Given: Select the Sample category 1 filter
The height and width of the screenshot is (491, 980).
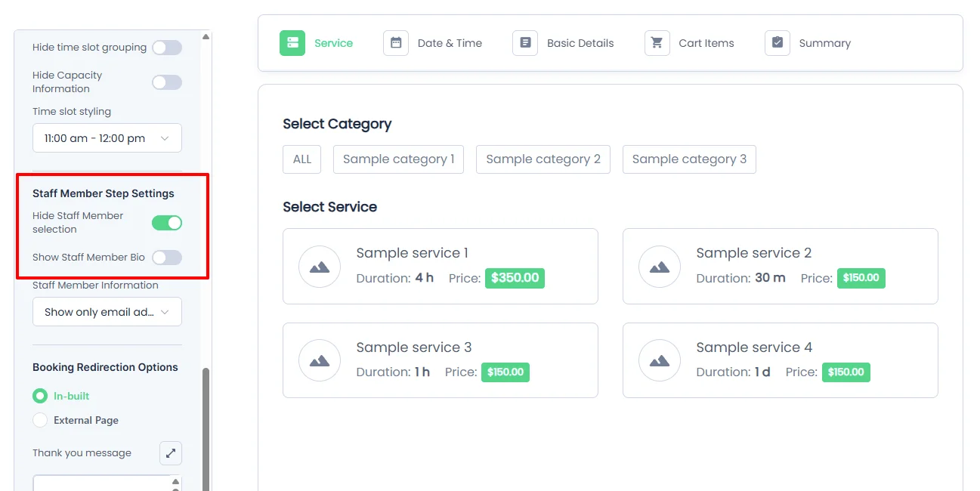Looking at the screenshot, I should [x=399, y=159].
